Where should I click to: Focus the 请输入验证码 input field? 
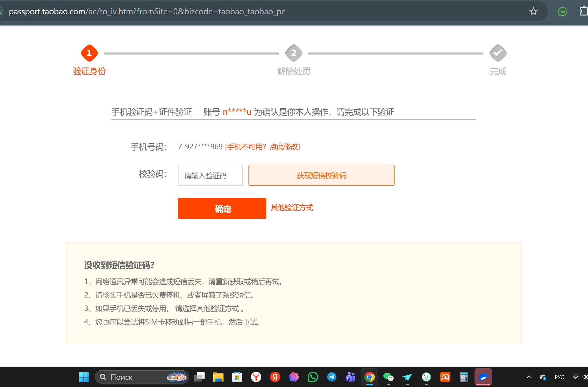point(210,175)
